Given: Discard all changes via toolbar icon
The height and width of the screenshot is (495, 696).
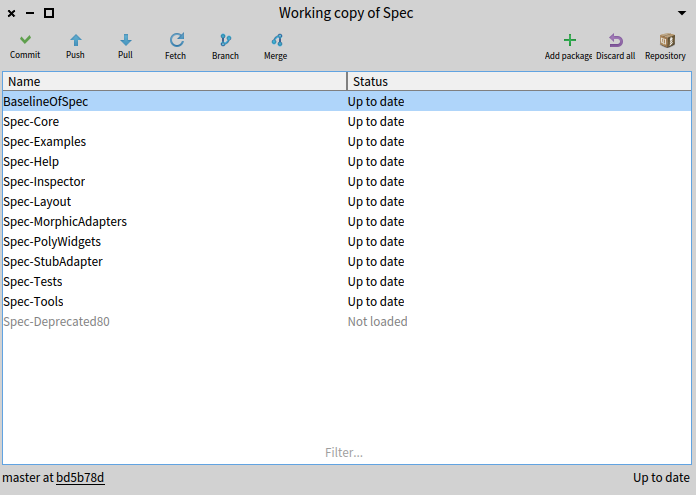Looking at the screenshot, I should click(616, 40).
